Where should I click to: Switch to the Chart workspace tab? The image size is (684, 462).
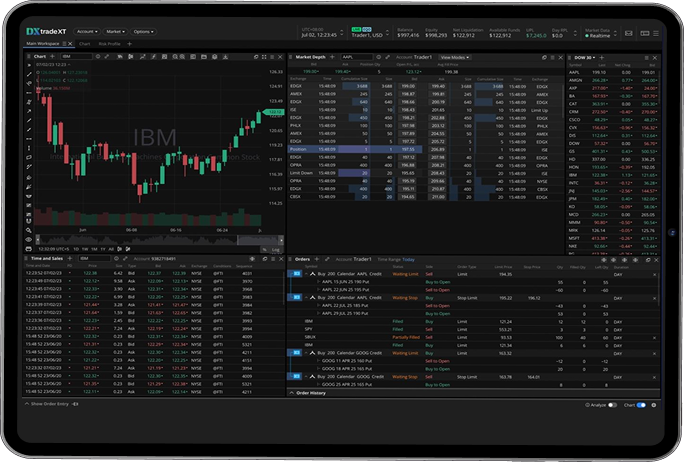point(85,44)
